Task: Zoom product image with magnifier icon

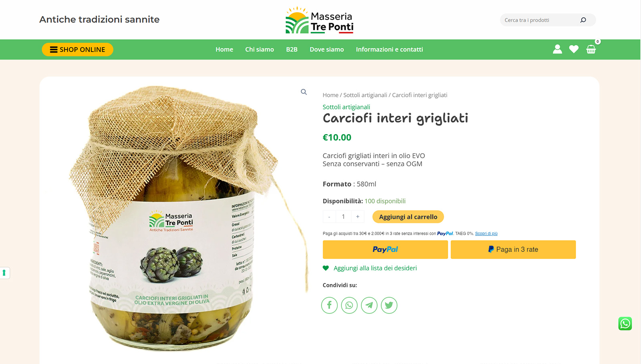Action: click(x=304, y=92)
